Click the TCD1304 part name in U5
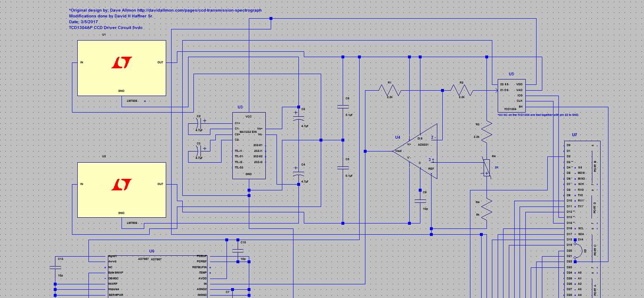Viewport: 644px width, 298px height. [x=510, y=109]
